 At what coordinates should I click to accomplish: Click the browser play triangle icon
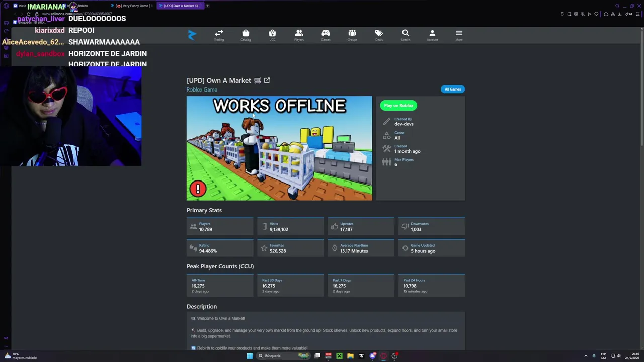tap(590, 14)
